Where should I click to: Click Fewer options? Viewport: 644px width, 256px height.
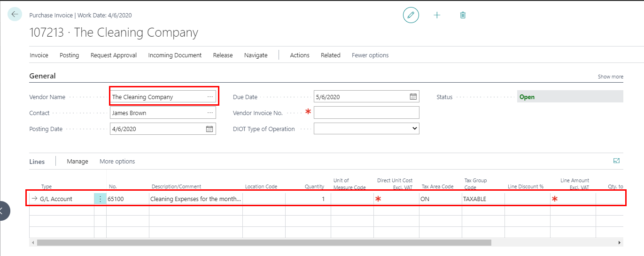(370, 55)
